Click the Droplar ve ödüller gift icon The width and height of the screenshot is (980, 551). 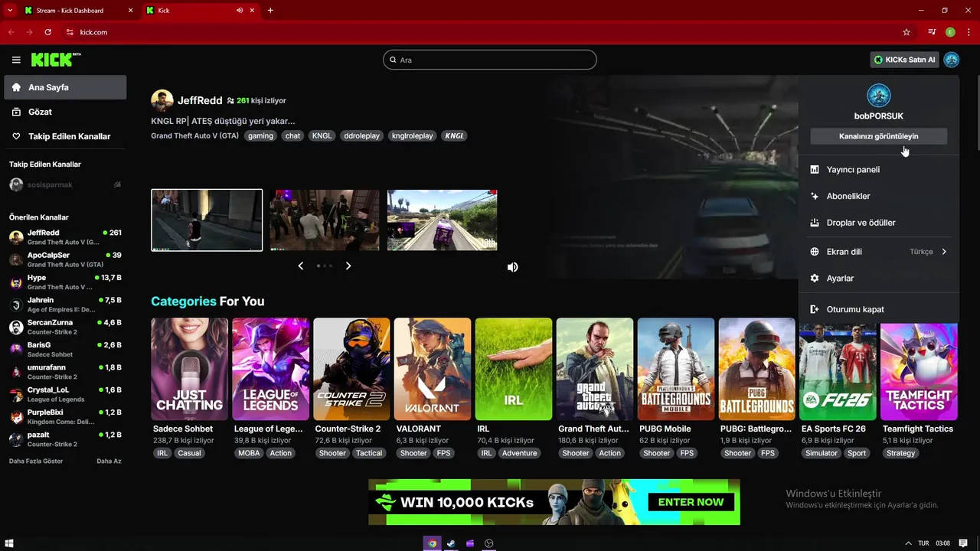[x=815, y=223]
